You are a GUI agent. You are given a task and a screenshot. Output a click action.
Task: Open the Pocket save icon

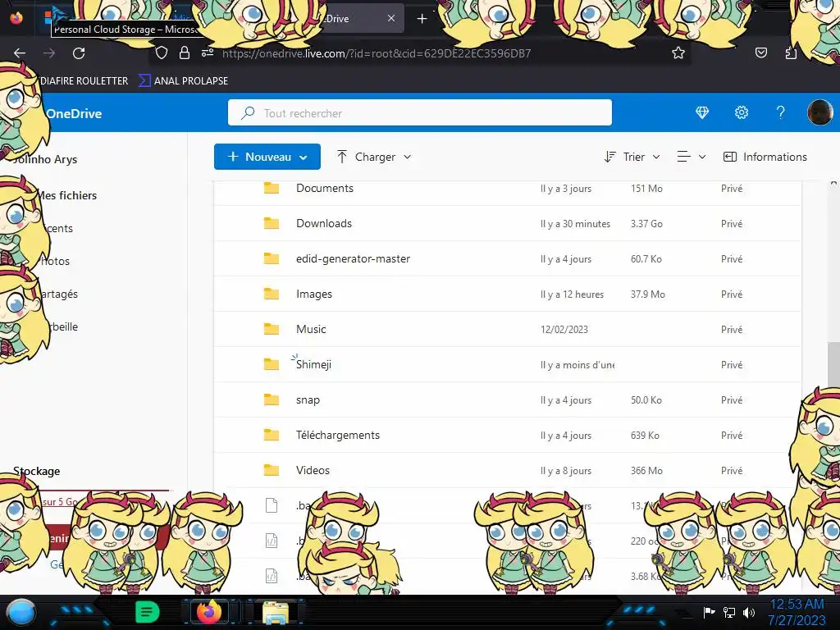coord(760,52)
